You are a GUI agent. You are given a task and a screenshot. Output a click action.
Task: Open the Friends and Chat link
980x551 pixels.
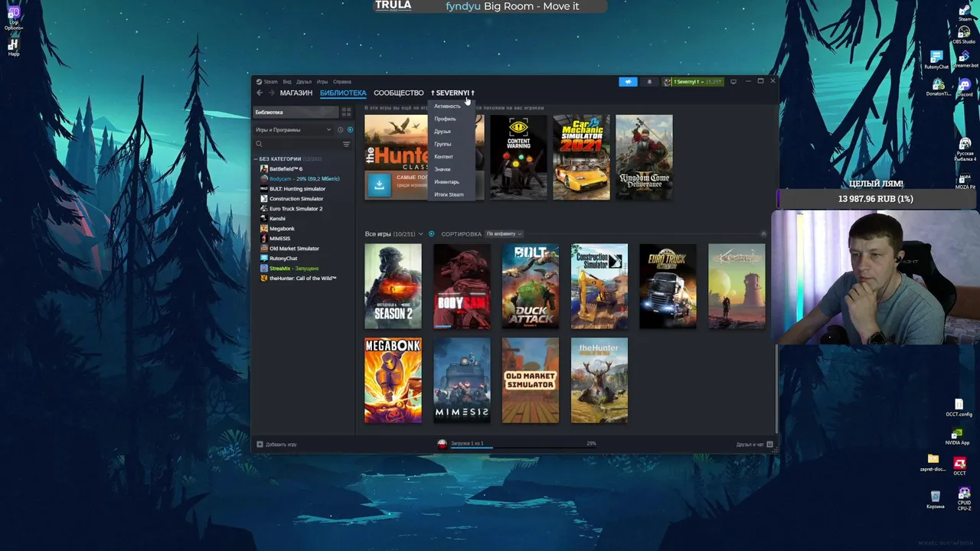(750, 445)
